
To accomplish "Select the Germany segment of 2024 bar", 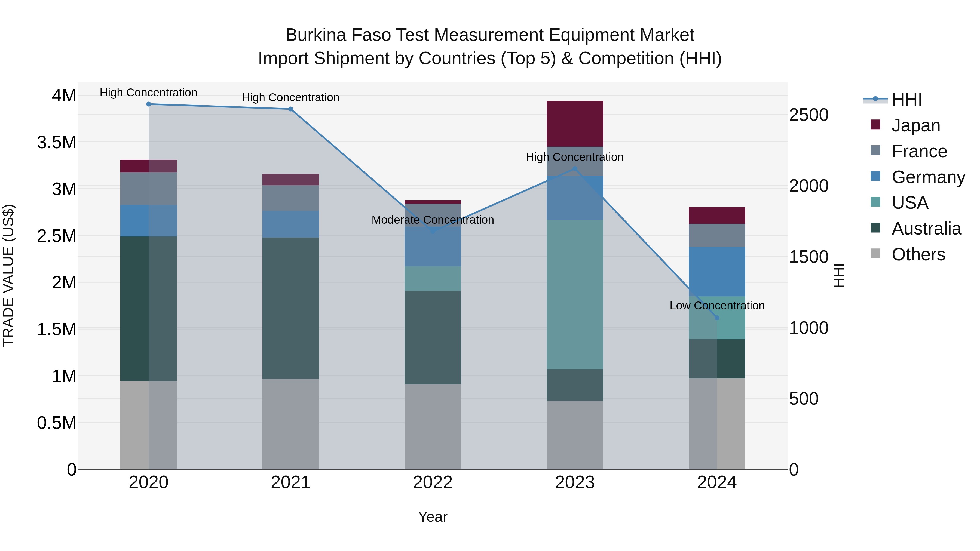I will 717,272.
